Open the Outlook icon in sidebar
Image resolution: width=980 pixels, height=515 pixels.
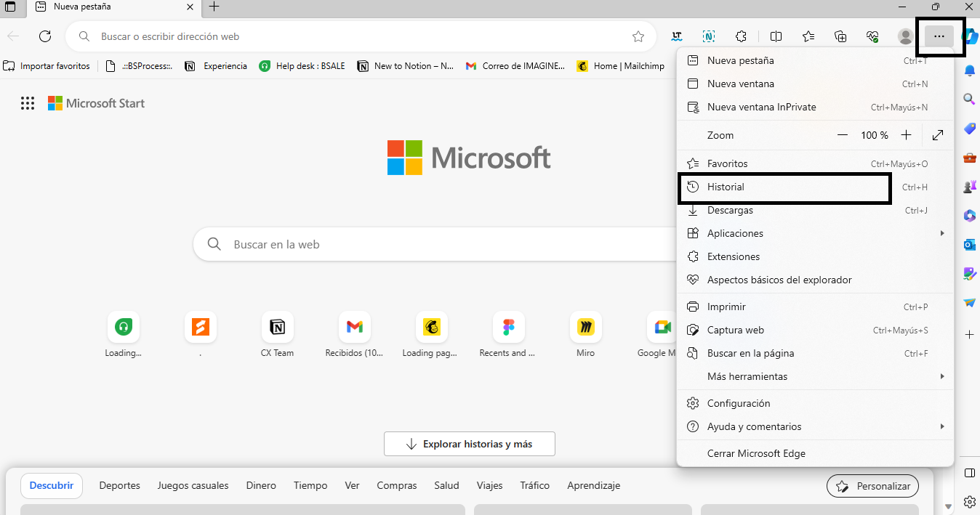pos(970,245)
